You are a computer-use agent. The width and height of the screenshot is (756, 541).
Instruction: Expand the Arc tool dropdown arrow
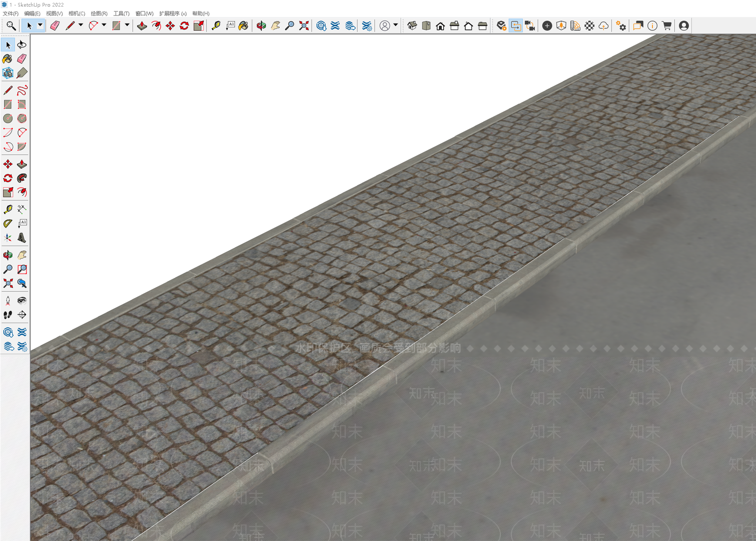click(x=104, y=25)
